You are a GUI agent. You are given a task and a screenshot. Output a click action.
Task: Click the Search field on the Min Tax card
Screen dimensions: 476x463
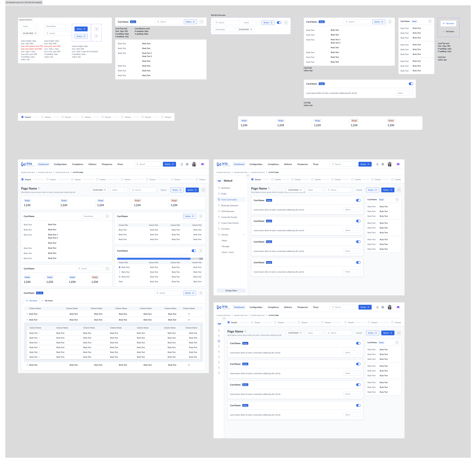168,293
